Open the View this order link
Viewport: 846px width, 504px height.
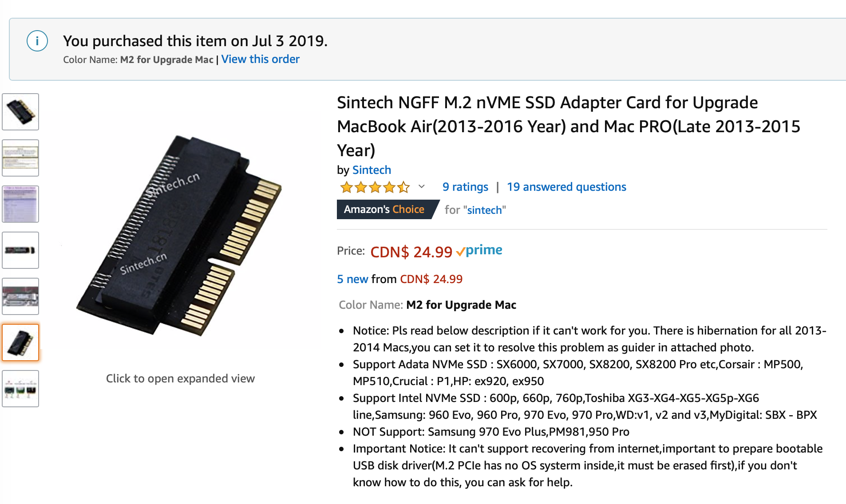click(260, 59)
